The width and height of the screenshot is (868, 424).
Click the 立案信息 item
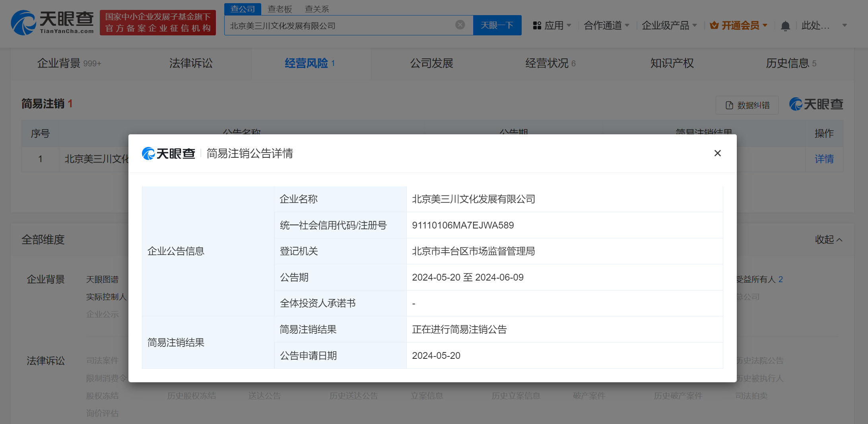tap(427, 396)
